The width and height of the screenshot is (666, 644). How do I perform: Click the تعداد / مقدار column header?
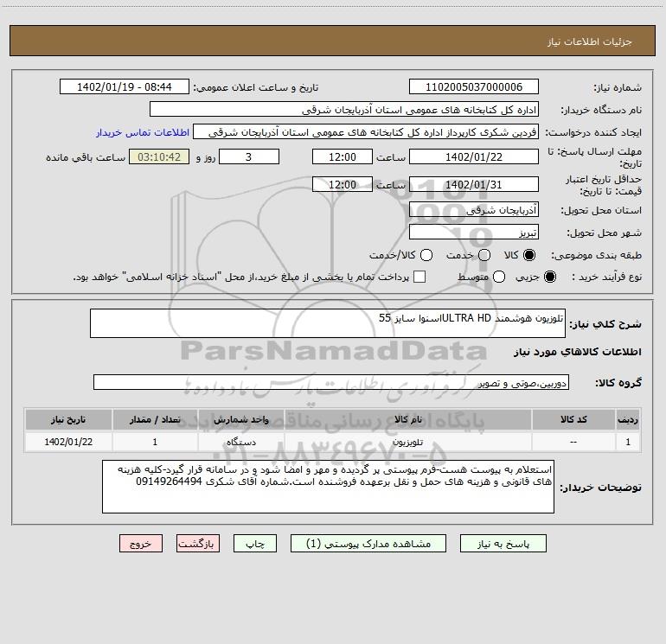[155, 419]
